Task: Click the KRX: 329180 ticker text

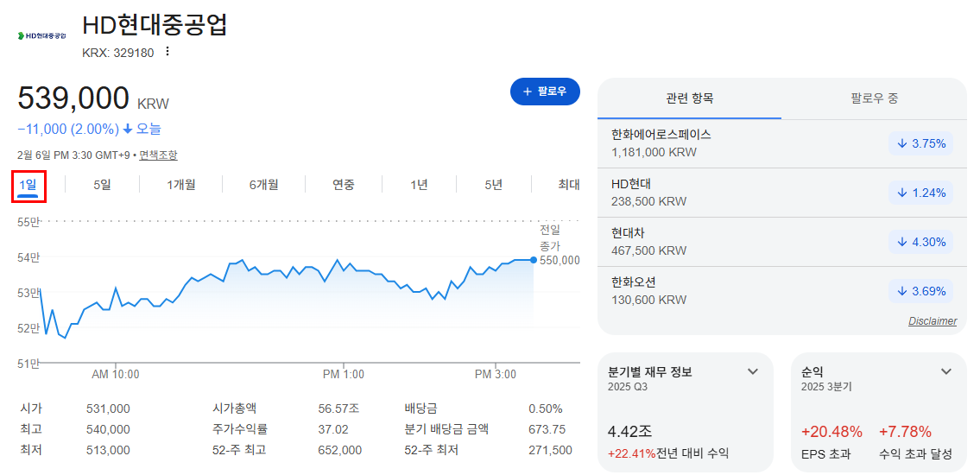Action: tap(117, 53)
